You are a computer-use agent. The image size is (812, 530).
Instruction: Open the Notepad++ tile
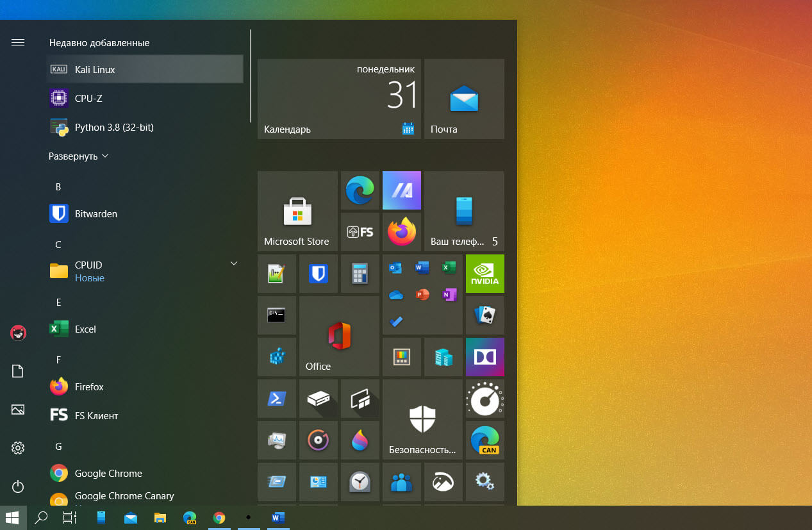[x=277, y=274]
